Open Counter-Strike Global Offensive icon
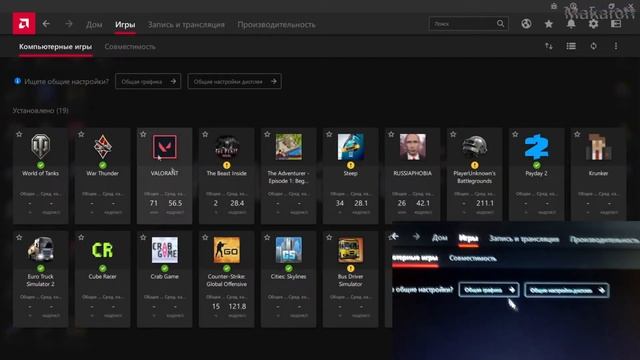 point(227,250)
